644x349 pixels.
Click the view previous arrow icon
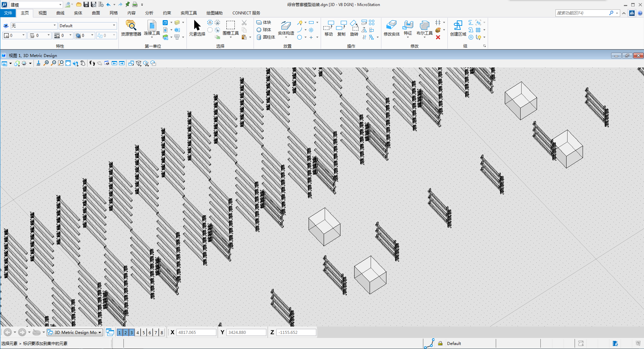tap(114, 63)
